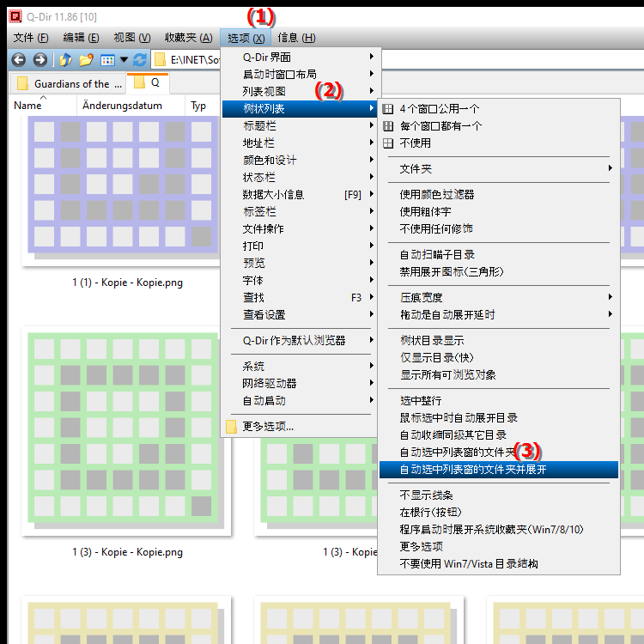Go forward with the right arrow button
644x644 pixels.
tap(39, 60)
